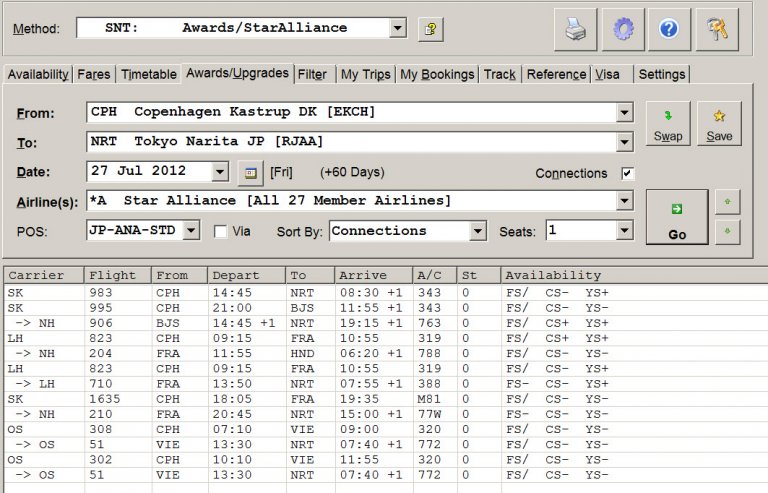
Task: Switch to the Timetable tab
Action: (x=149, y=75)
